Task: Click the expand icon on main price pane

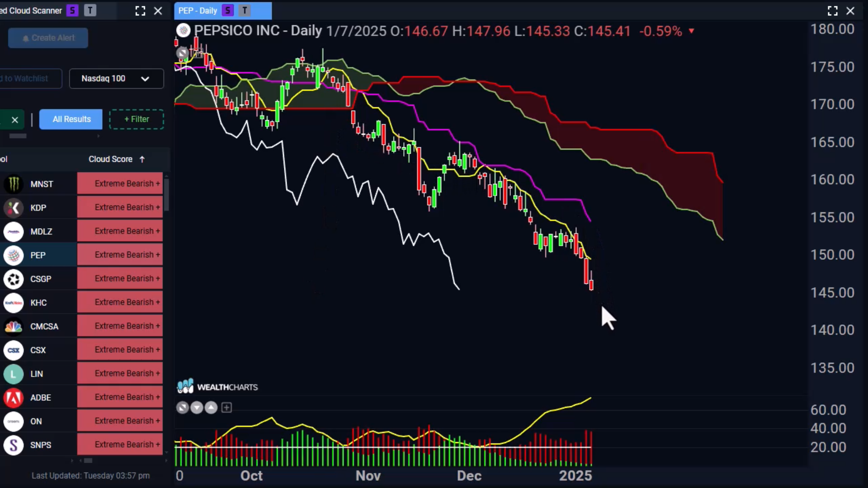Action: [x=182, y=53]
